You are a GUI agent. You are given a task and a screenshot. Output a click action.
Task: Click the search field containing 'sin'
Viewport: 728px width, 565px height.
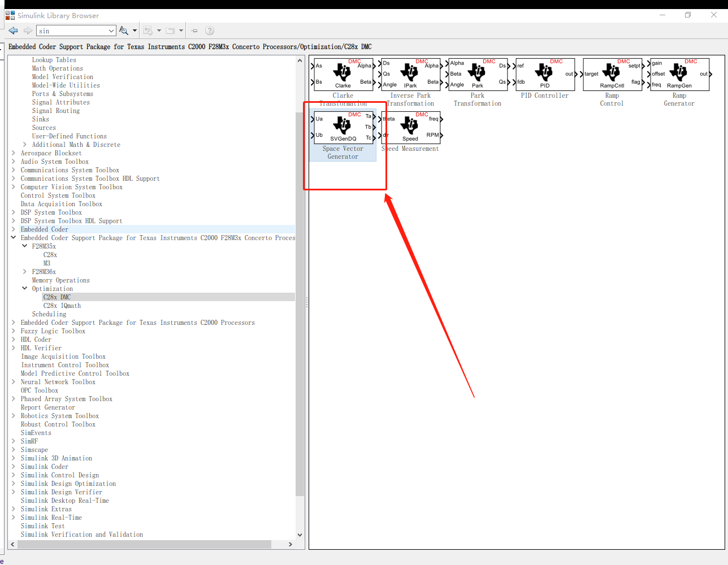tap(72, 31)
